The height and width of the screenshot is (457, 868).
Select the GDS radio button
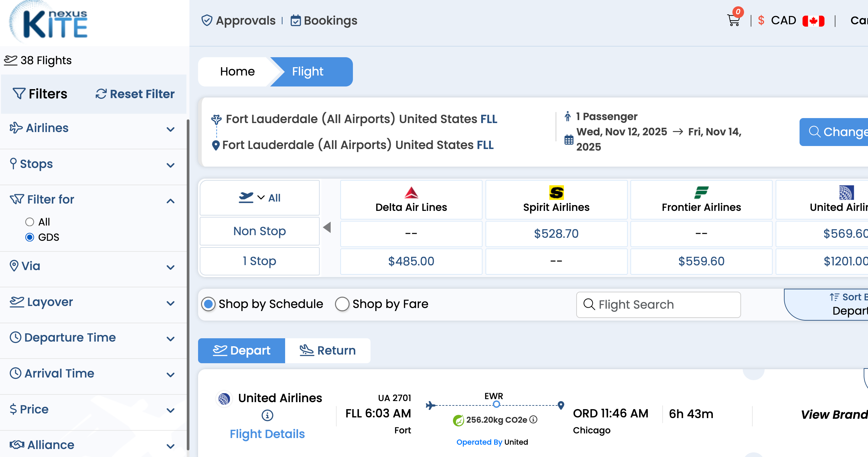(x=30, y=237)
